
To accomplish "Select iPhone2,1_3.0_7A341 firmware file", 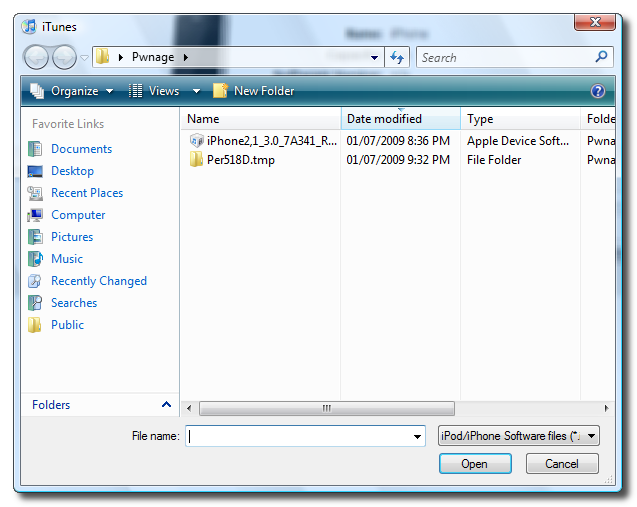I will pyautogui.click(x=271, y=141).
